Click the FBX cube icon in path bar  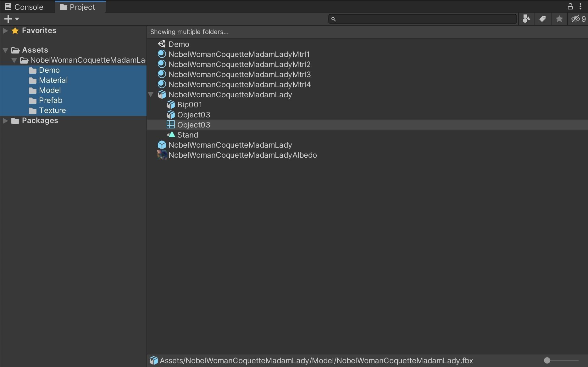pyautogui.click(x=153, y=360)
